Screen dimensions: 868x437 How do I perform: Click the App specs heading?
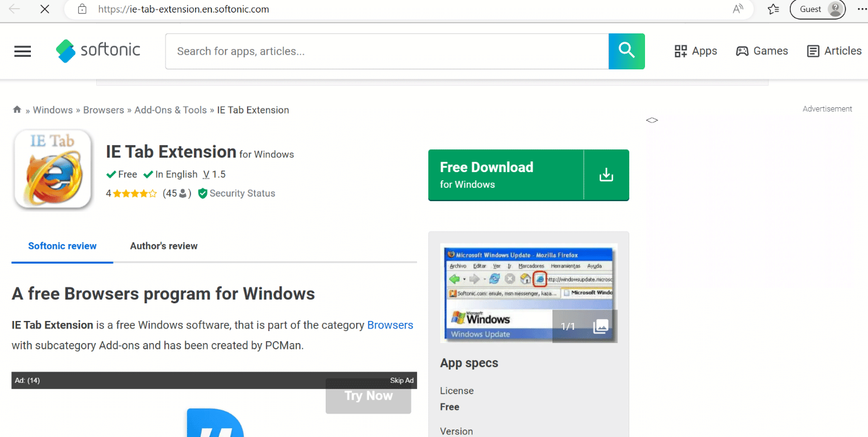pyautogui.click(x=469, y=363)
